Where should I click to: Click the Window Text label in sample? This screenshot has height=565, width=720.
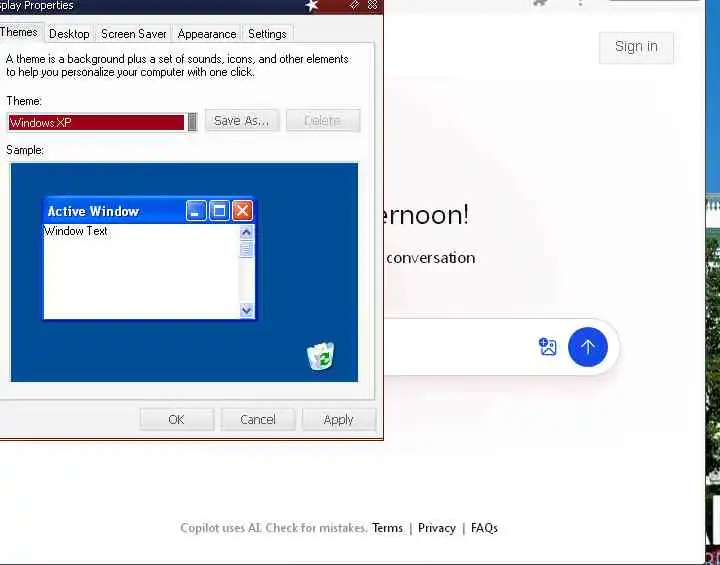coord(76,231)
